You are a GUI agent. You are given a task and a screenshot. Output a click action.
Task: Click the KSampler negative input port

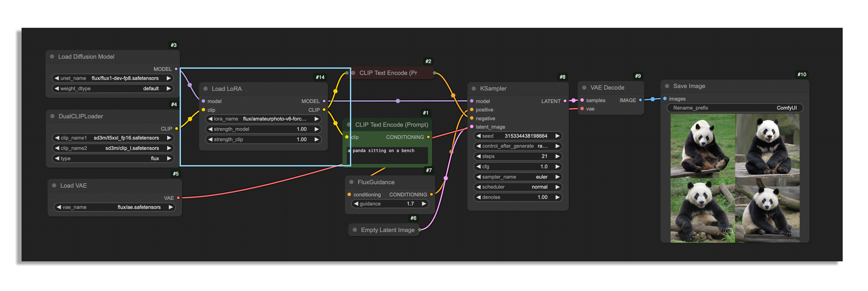[x=472, y=118]
